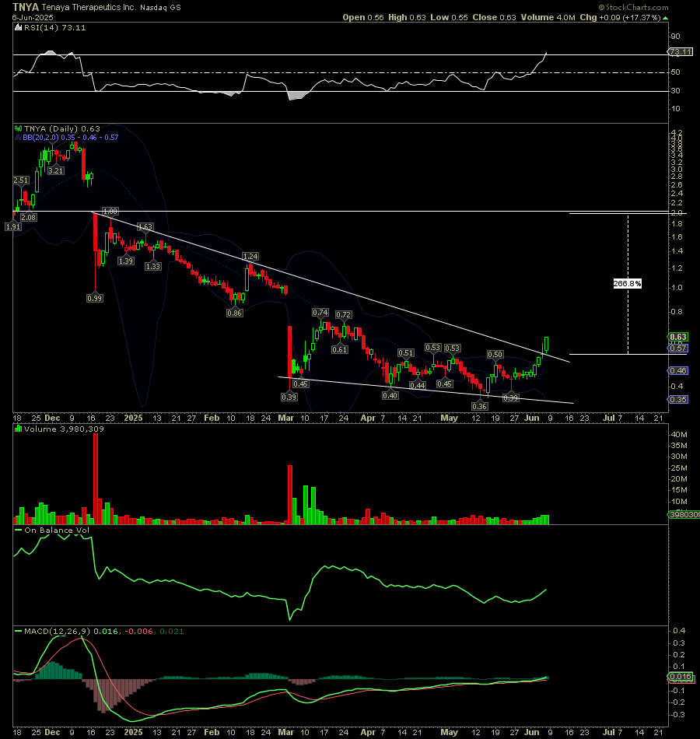
Task: Click the small icon beside RSI(14) label
Action: [19, 28]
